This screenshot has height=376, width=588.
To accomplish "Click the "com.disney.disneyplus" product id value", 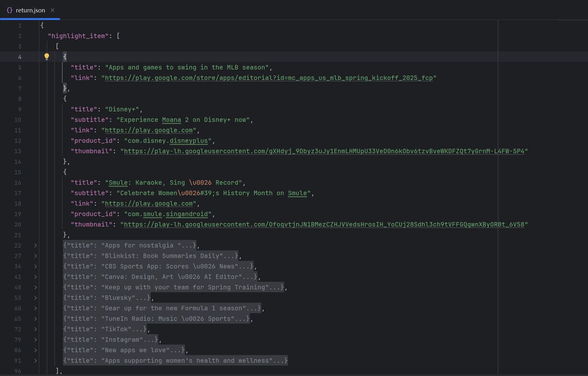I will pyautogui.click(x=168, y=140).
